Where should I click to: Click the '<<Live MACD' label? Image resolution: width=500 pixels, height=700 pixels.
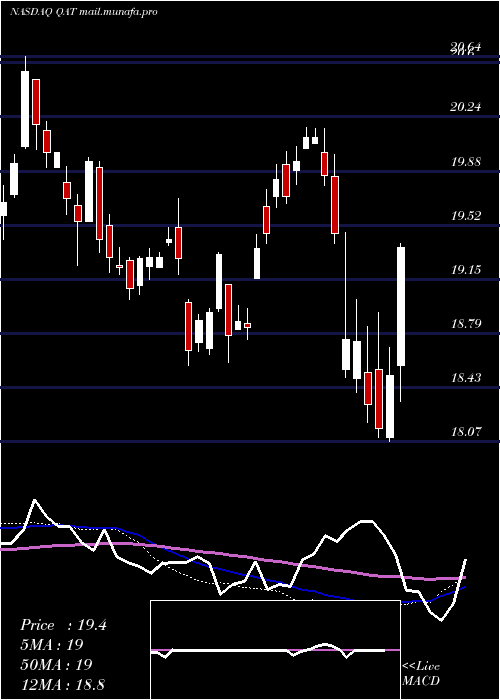click(421, 673)
